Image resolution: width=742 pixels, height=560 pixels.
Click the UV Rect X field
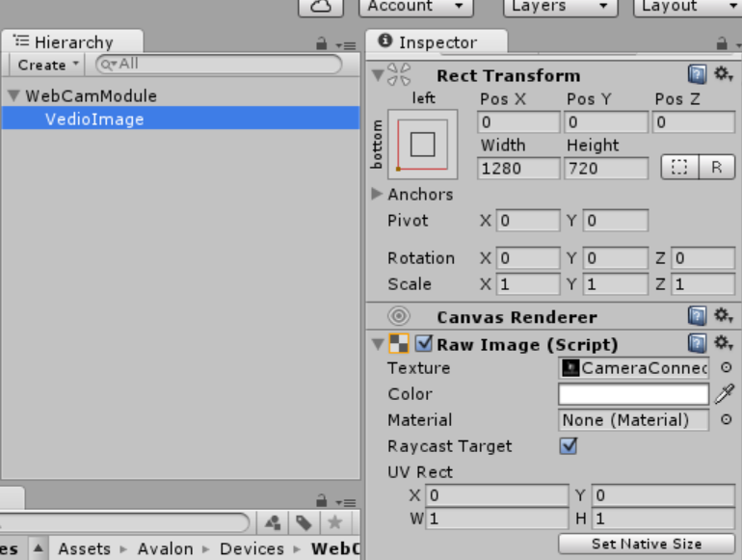point(497,495)
